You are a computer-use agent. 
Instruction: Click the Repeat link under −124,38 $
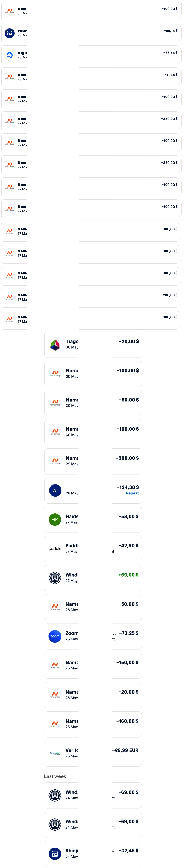132,493
